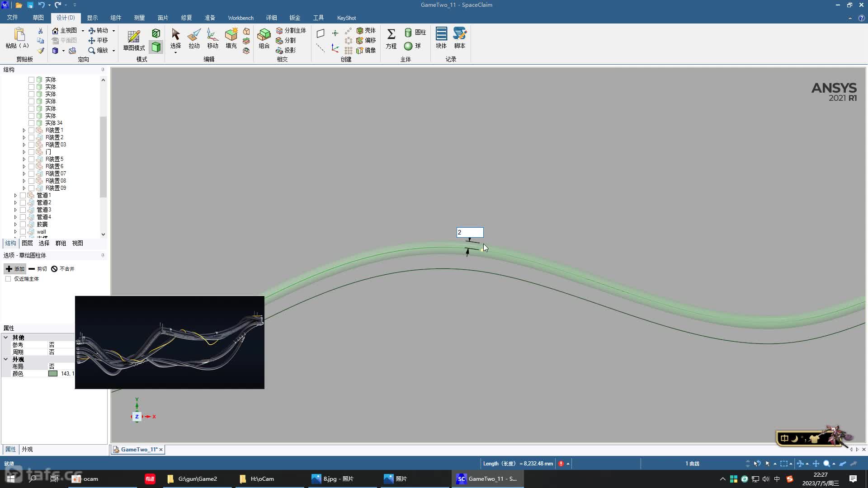
Task: Click the Shell (壳体) tool
Action: click(x=366, y=30)
